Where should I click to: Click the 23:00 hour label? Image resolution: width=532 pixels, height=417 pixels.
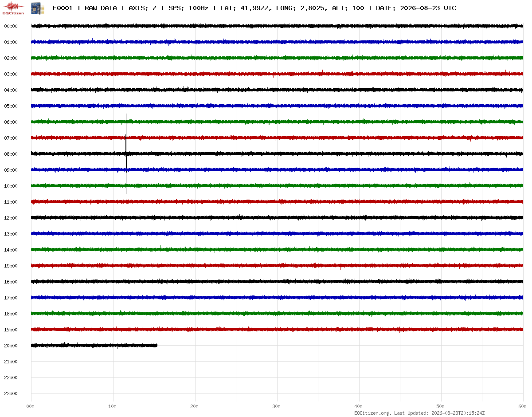click(x=11, y=393)
